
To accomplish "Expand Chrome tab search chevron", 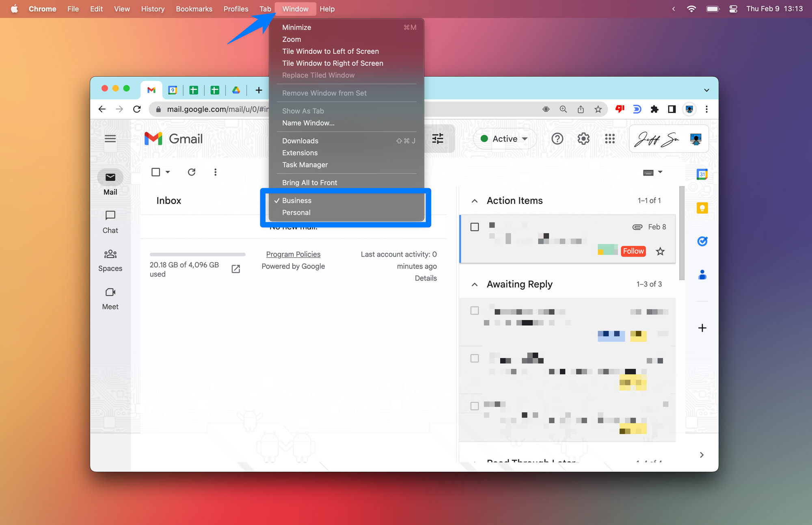I will point(706,90).
